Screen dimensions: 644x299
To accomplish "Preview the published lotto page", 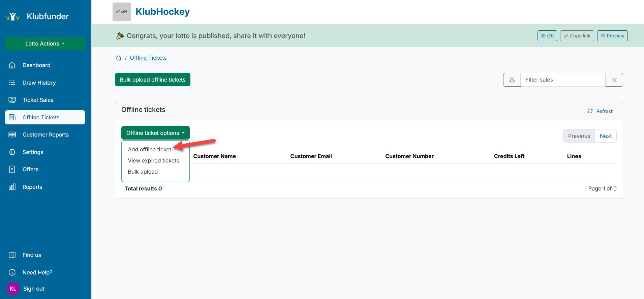I will pyautogui.click(x=612, y=36).
